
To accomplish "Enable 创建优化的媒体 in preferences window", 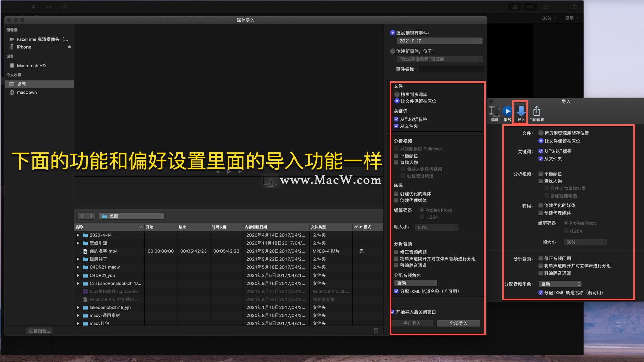I will point(541,205).
